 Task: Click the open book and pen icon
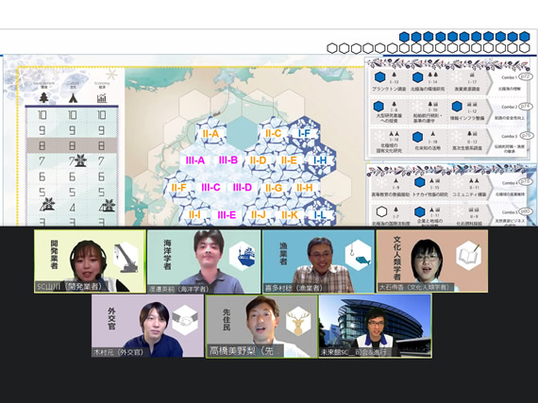(x=469, y=256)
